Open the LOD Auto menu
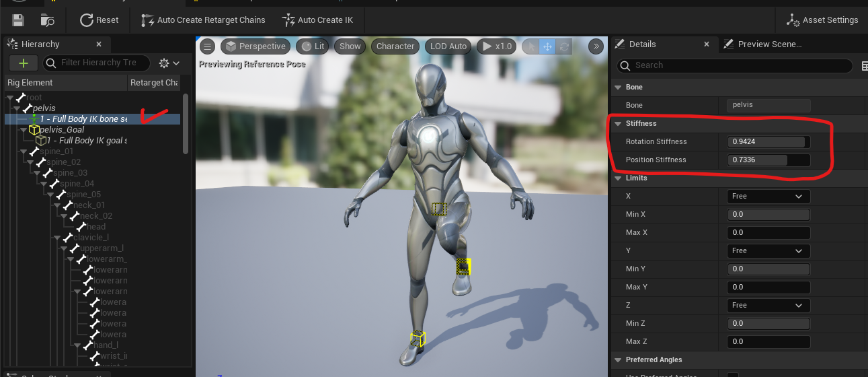Screen dimensions: 868x377 (448, 46)
